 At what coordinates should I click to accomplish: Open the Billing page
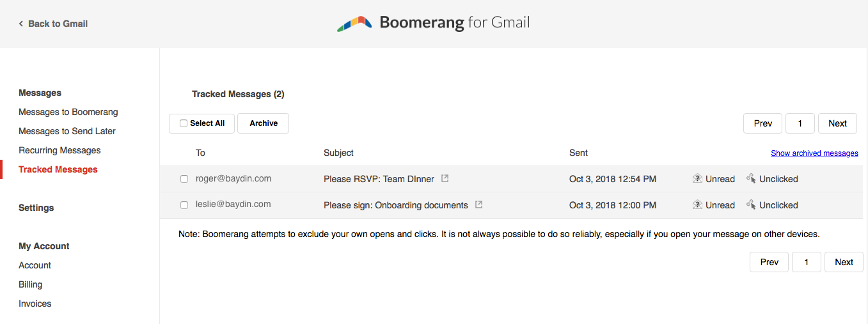[31, 284]
